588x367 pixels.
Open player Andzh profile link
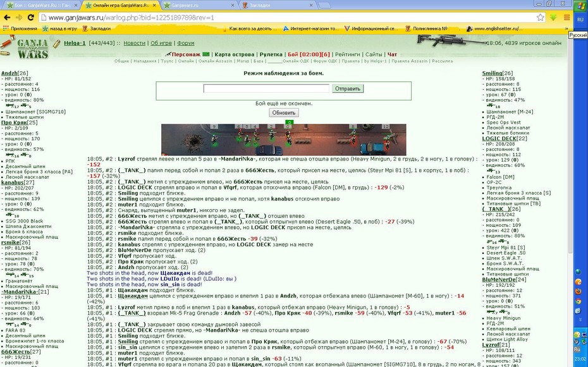tap(9, 73)
